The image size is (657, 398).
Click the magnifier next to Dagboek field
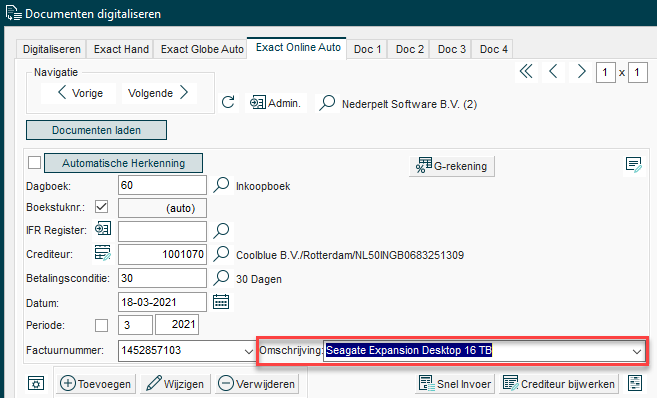tap(221, 185)
